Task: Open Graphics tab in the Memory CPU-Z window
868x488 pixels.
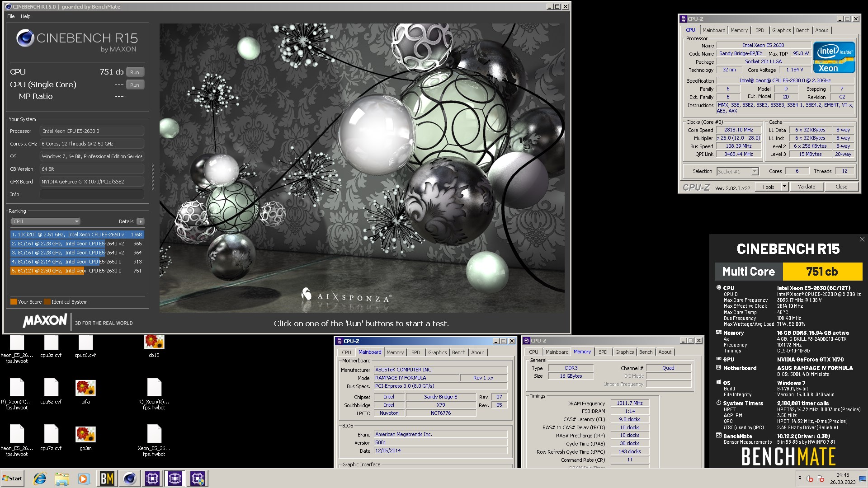Action: click(x=624, y=352)
